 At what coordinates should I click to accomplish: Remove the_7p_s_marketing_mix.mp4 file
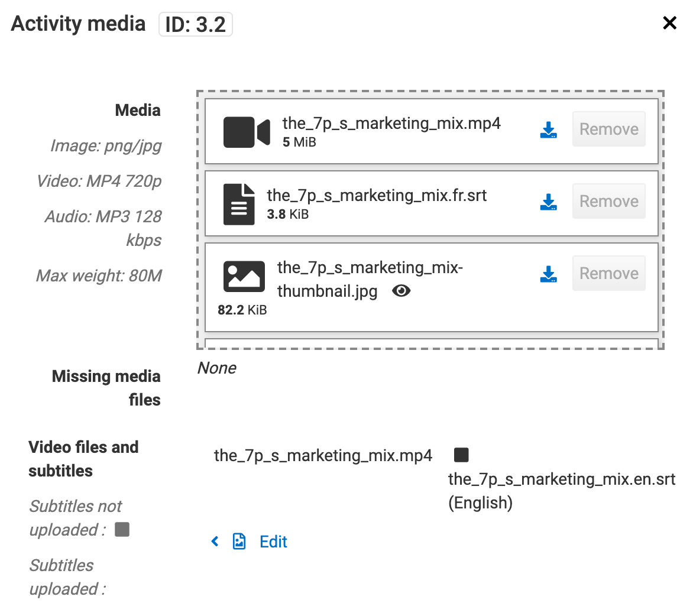pos(608,129)
